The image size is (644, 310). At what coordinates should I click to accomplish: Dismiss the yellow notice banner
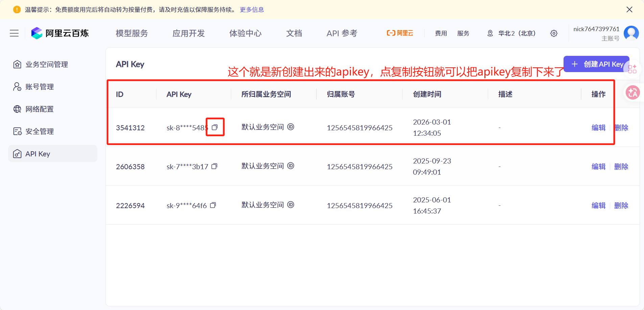tap(629, 9)
